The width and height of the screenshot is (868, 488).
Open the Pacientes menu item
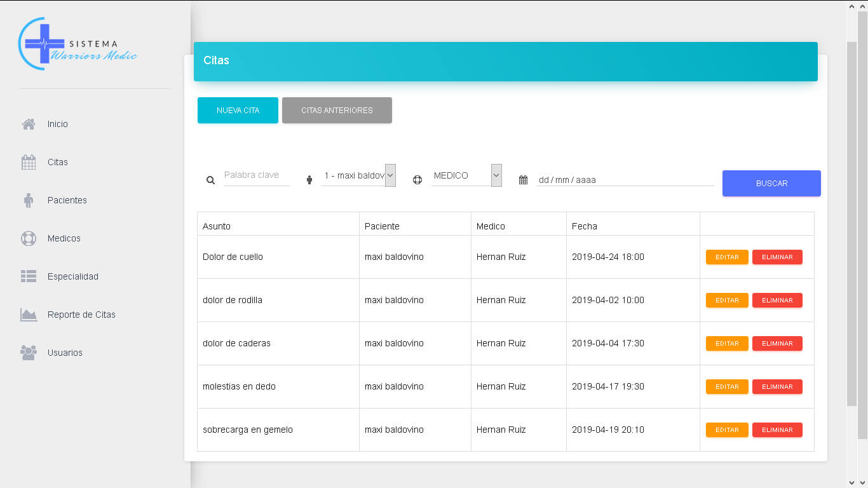click(67, 200)
